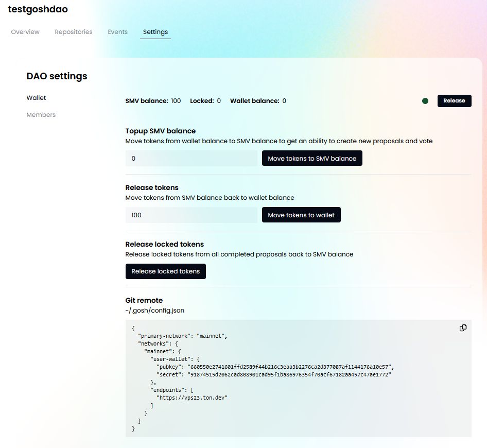
Task: Show the Members settings section
Action: pos(41,115)
